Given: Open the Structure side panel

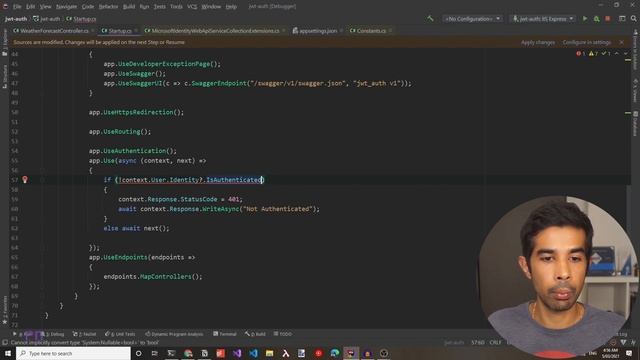Looking at the screenshot, I should 4,77.
